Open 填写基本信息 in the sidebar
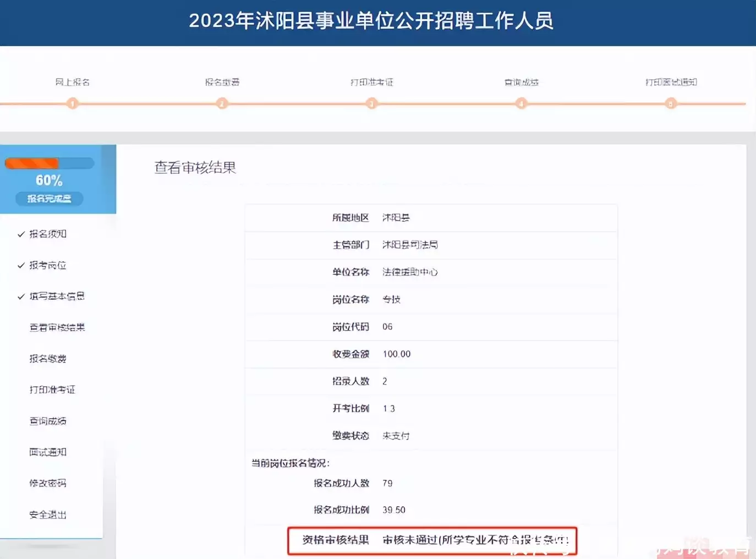756x559 pixels. pyautogui.click(x=57, y=296)
